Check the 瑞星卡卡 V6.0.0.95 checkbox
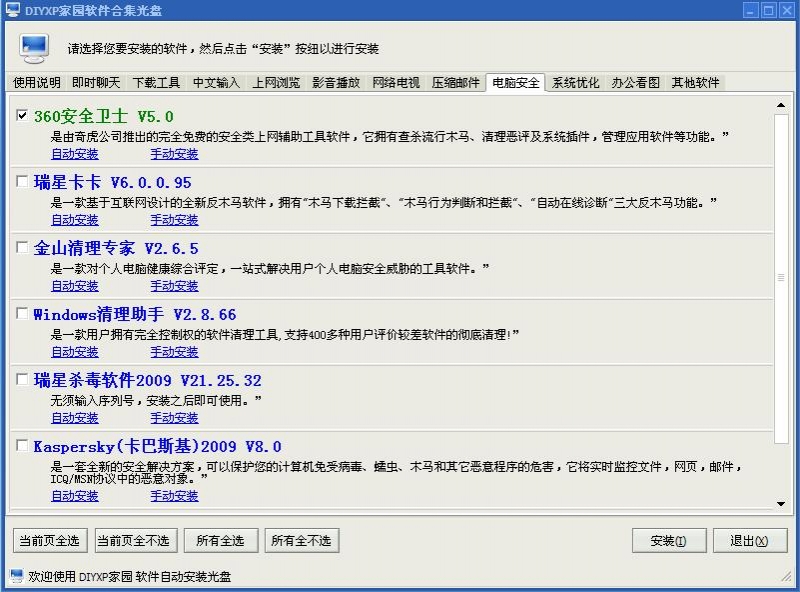 click(x=22, y=181)
